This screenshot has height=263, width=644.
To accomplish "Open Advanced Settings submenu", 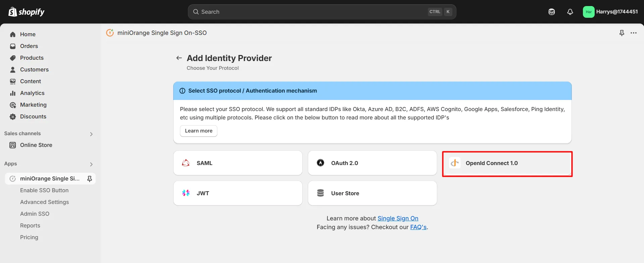I will (x=44, y=202).
